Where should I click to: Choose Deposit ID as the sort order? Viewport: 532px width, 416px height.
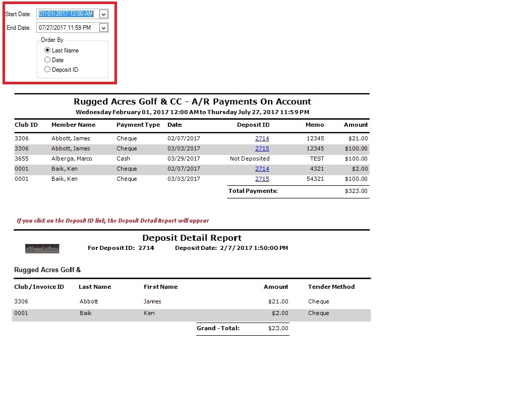pyautogui.click(x=47, y=70)
